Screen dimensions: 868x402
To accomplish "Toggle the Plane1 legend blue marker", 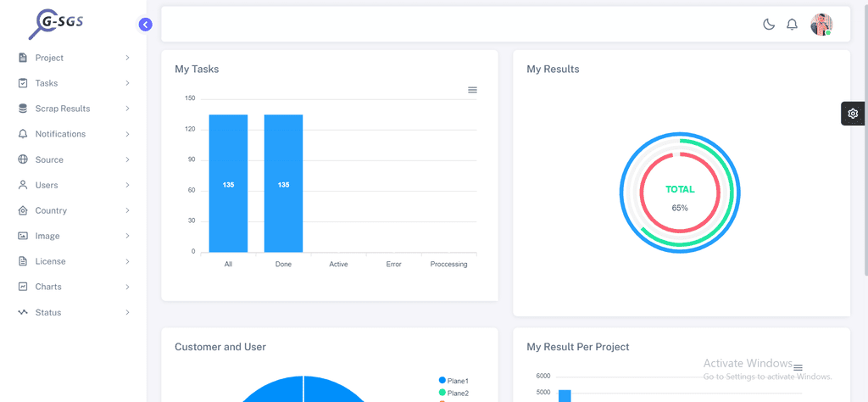I will 442,381.
